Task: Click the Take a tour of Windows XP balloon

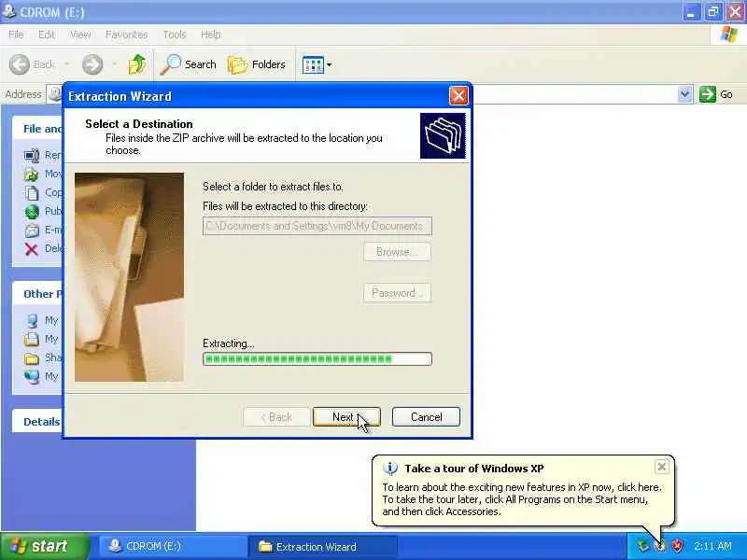Action: [523, 490]
